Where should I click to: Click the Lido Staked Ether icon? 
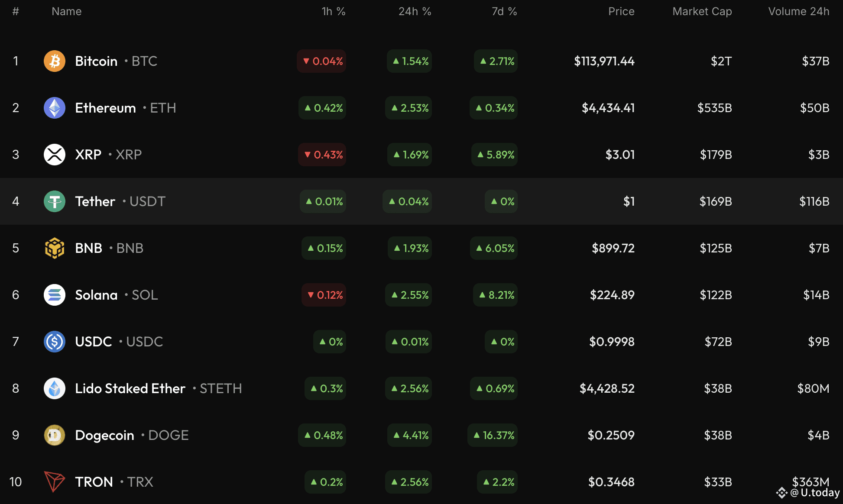coord(54,388)
